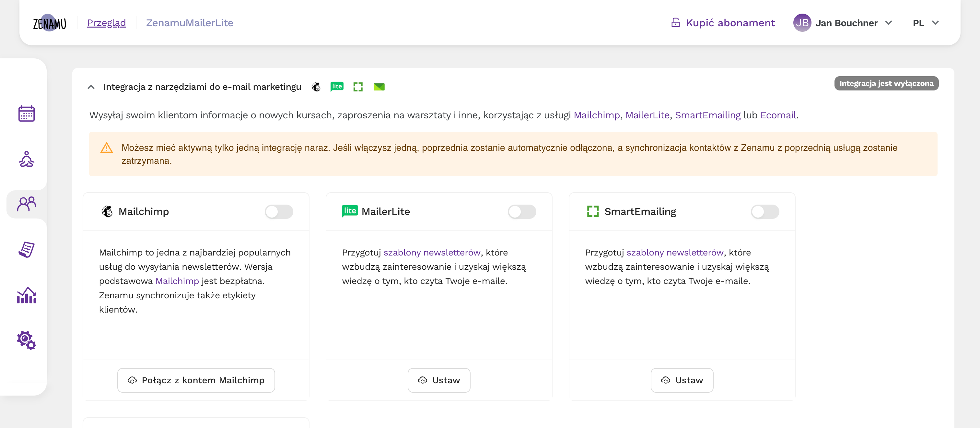
Task: Click the MailerLite lite icon in header
Action: coord(337,87)
